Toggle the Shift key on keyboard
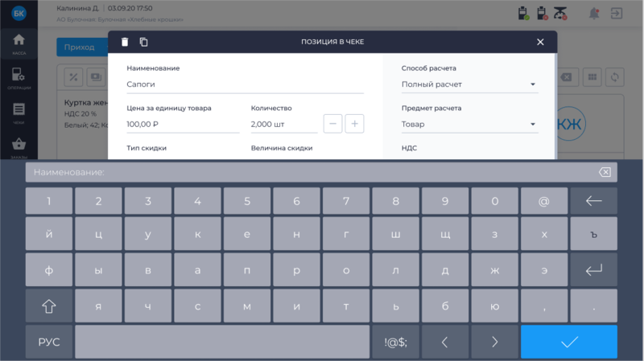The image size is (644, 361). tap(49, 306)
